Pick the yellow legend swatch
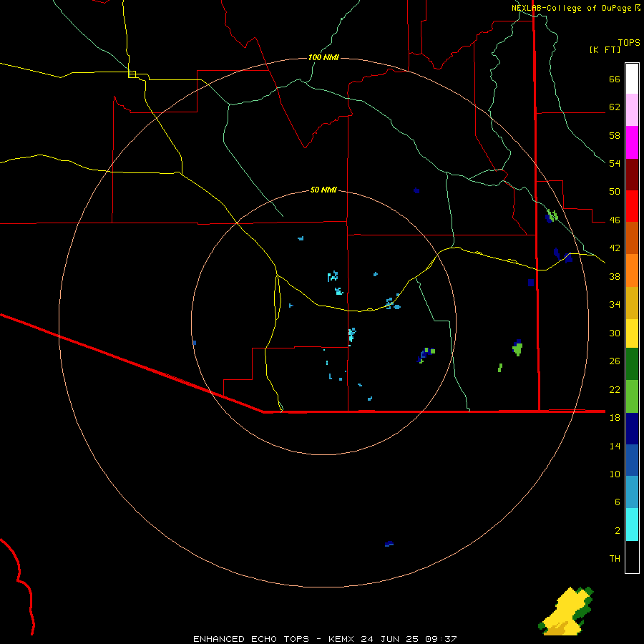Image resolution: width=644 pixels, height=644 pixels. coord(632,333)
